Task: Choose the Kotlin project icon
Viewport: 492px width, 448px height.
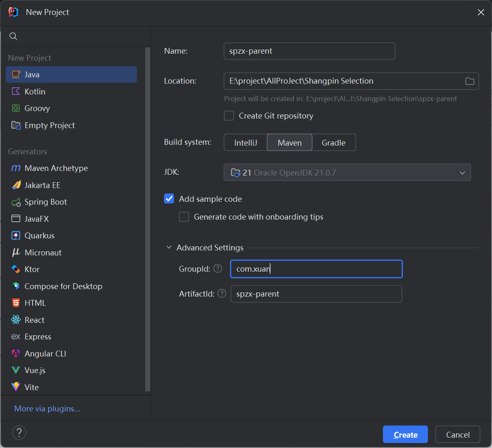Action: (x=16, y=91)
